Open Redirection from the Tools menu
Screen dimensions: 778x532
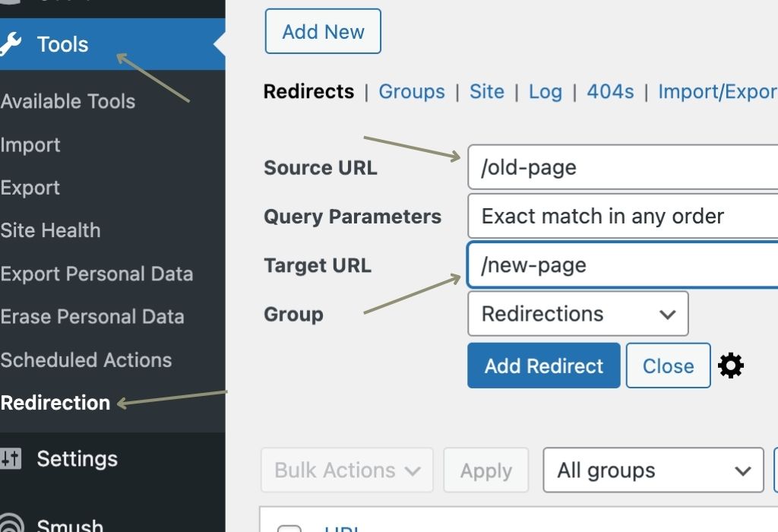55,403
